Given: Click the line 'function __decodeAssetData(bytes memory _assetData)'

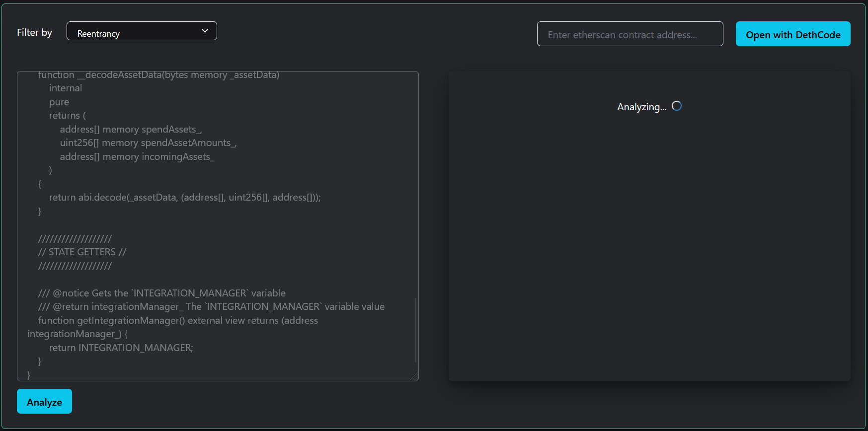Looking at the screenshot, I should pos(159,75).
